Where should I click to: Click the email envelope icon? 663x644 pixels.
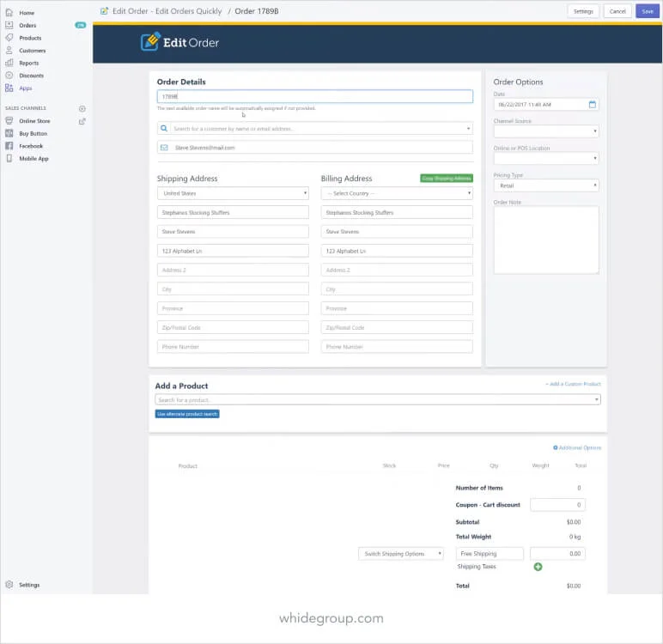tap(164, 148)
